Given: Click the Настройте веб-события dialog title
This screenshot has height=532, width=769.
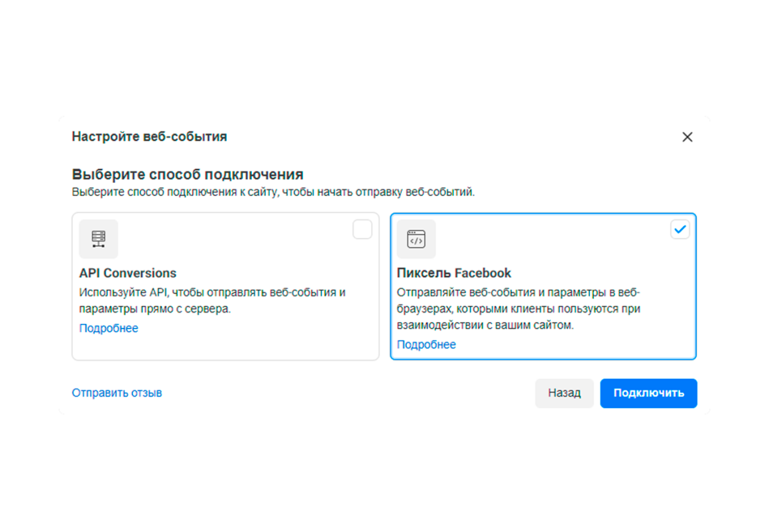Looking at the screenshot, I should click(x=149, y=136).
